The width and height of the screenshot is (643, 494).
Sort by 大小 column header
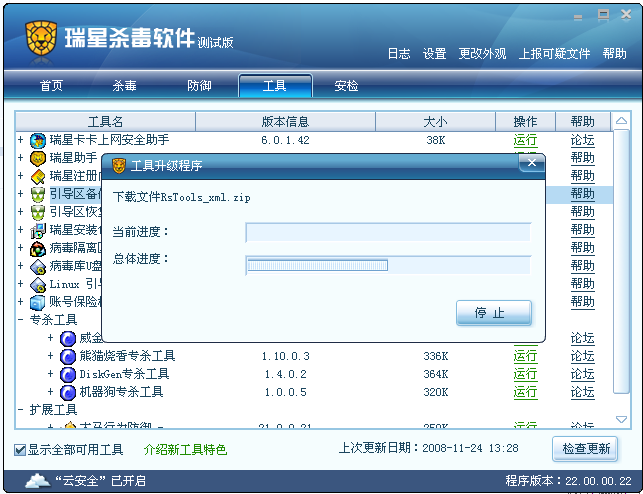pyautogui.click(x=435, y=121)
